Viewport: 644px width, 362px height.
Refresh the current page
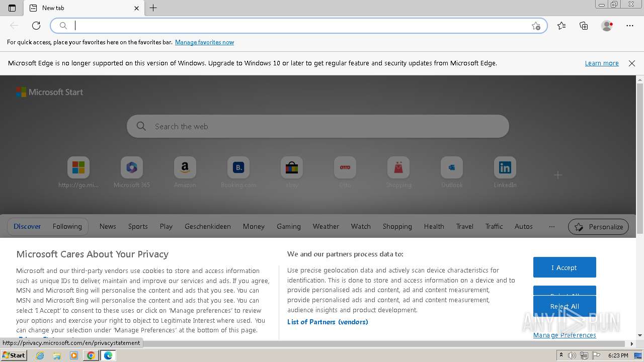(x=36, y=26)
